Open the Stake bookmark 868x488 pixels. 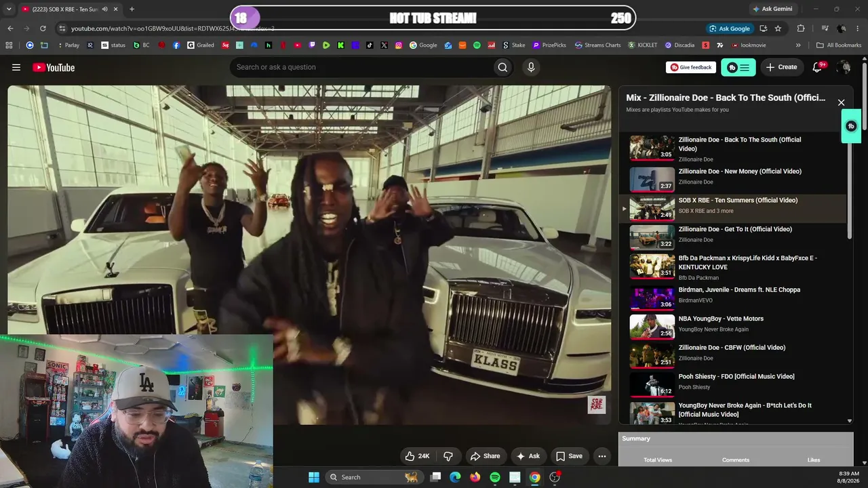[514, 45]
